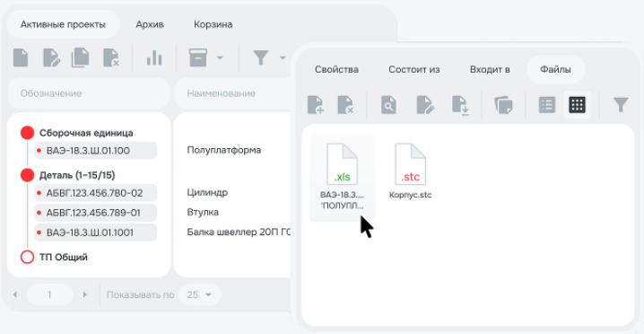Select item АБВГ.123.456.780-02
This screenshot has width=644, height=334.
tap(95, 192)
